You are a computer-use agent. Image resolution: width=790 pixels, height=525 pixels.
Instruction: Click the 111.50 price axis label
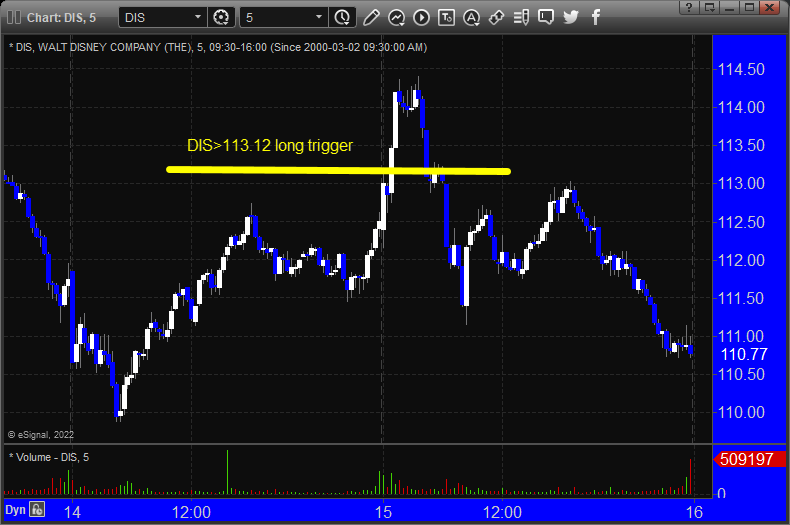pyautogui.click(x=741, y=298)
